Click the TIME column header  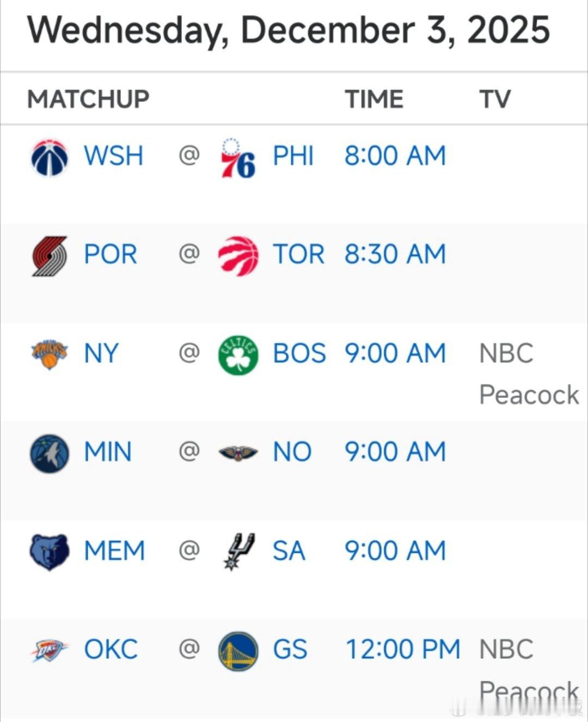375,99
